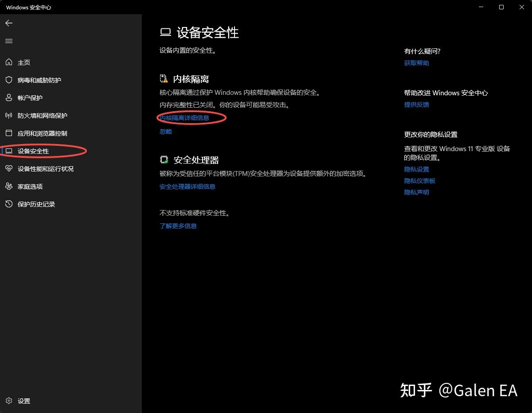Select 帐户保护 in the sidebar

[71, 98]
